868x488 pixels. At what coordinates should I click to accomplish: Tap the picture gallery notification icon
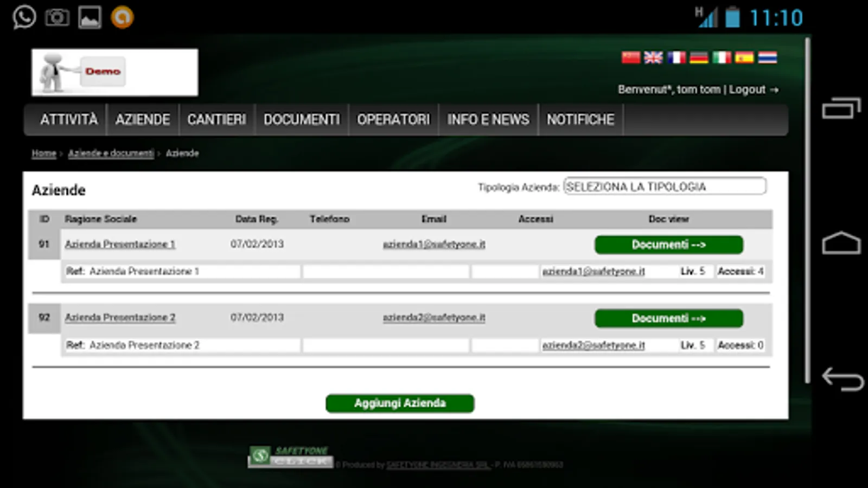tap(90, 17)
